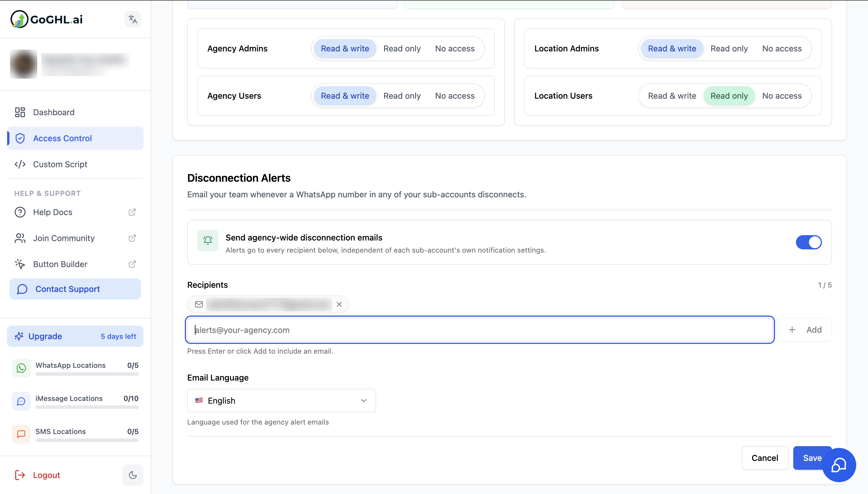Open Help Docs link
Viewport: 868px width, 494px height.
tap(75, 212)
